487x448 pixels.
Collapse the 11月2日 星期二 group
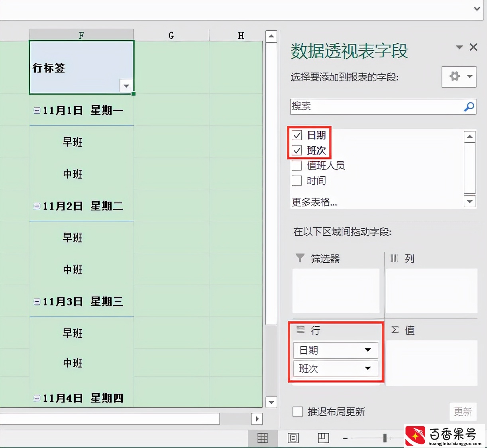click(37, 206)
